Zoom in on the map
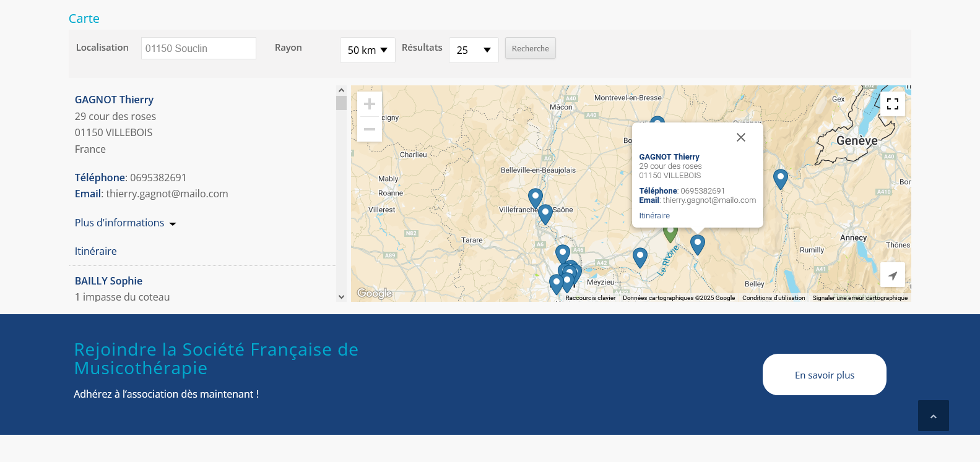980x462 pixels. pyautogui.click(x=370, y=104)
